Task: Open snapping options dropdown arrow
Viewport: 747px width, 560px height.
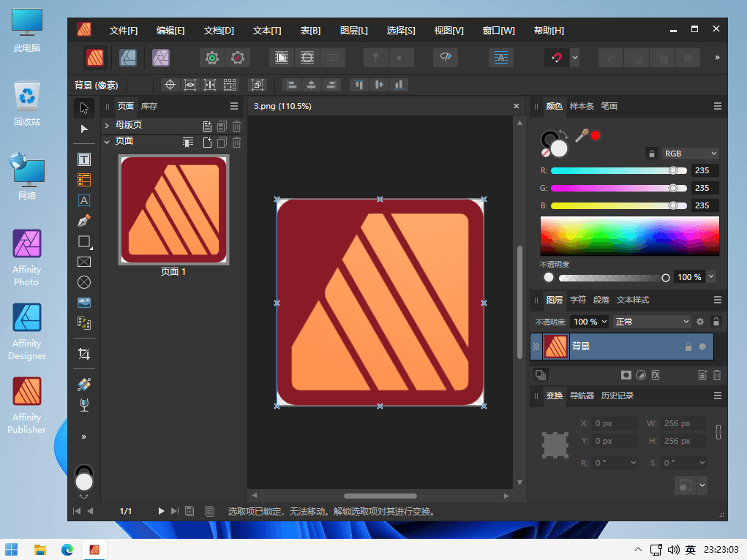Action: [575, 58]
